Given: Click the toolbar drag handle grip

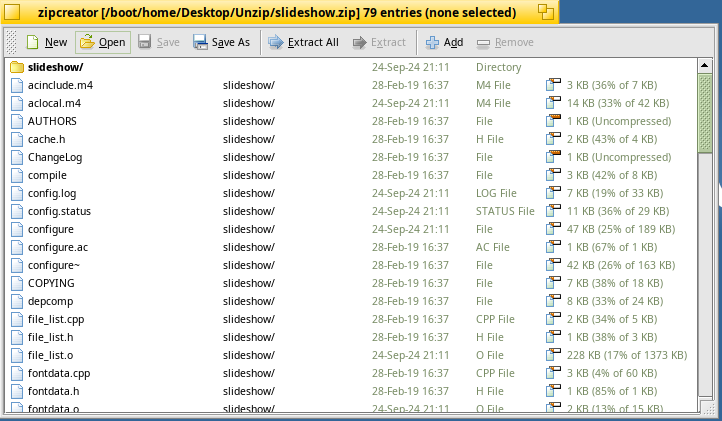Looking at the screenshot, I should (x=11, y=42).
